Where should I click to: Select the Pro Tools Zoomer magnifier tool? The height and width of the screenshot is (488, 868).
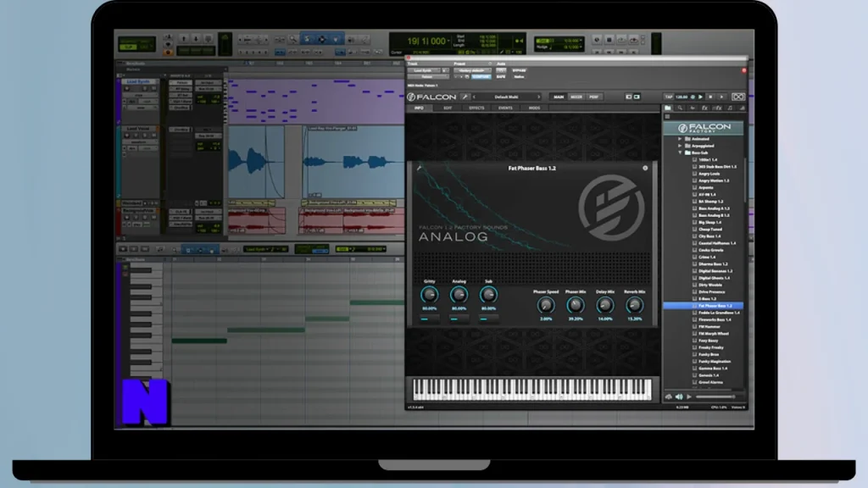[293, 39]
